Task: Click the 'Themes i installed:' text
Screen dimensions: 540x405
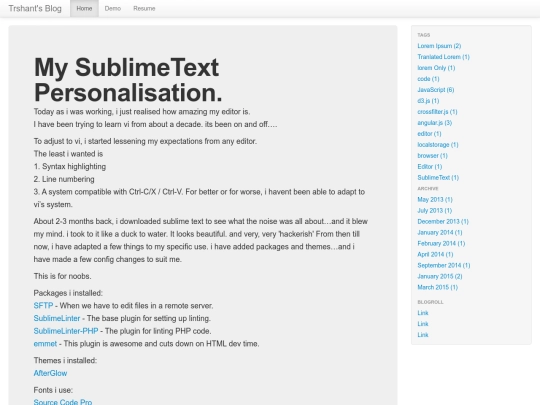Action: point(65,361)
